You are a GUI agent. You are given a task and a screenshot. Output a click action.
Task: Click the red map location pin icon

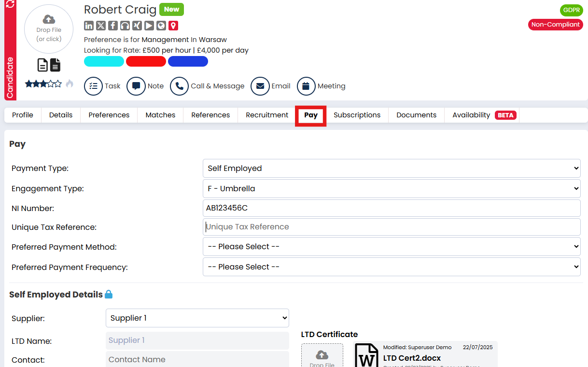point(173,26)
